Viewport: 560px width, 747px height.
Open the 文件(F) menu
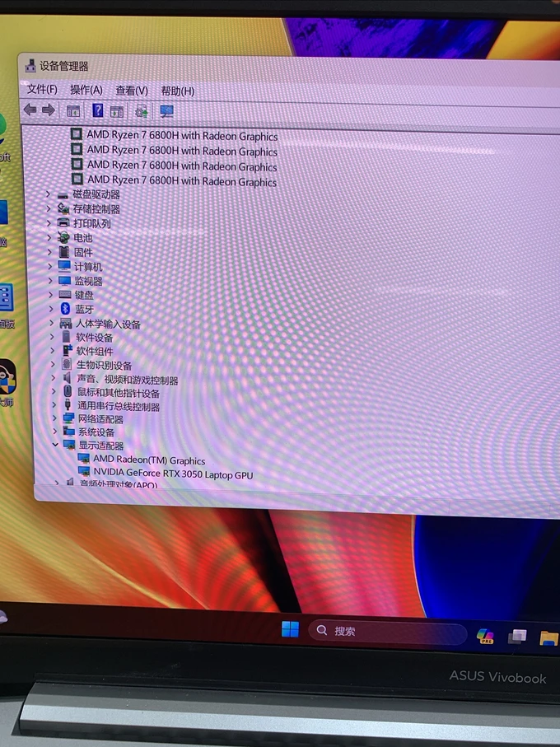coord(42,89)
